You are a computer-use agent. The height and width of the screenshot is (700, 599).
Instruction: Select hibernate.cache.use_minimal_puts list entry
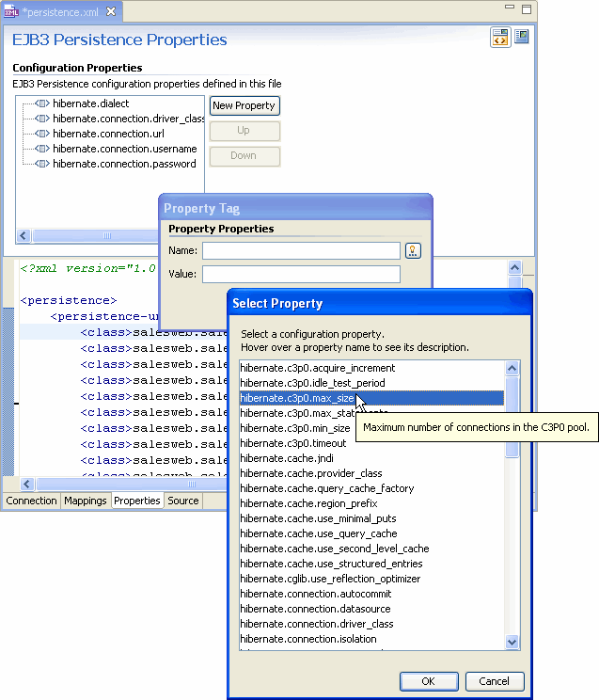(x=371, y=518)
